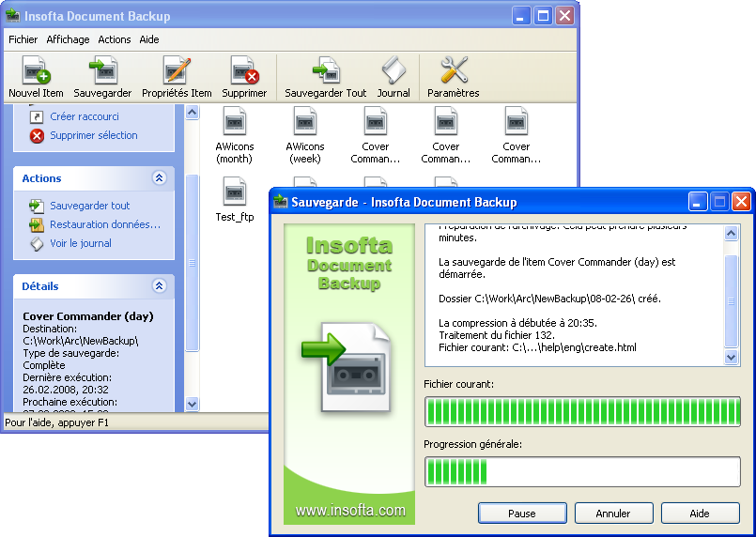756x537 pixels.
Task: Click the status bar help text
Action: click(57, 422)
